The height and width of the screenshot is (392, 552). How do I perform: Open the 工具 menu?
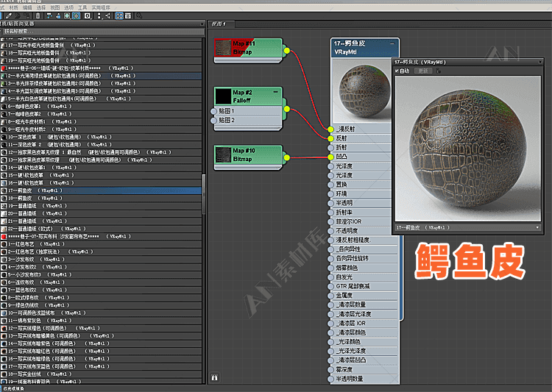(x=82, y=7)
